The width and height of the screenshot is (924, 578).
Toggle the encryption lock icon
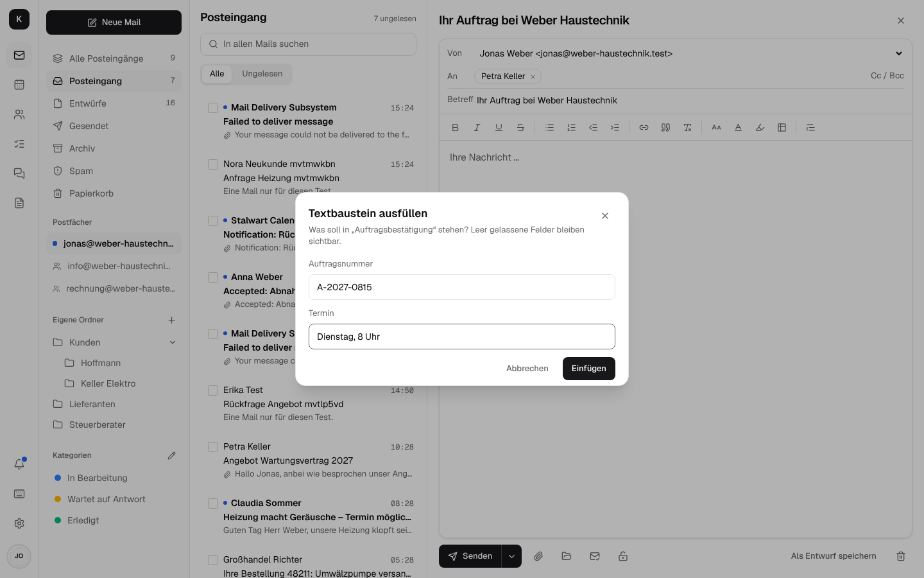[x=623, y=556]
